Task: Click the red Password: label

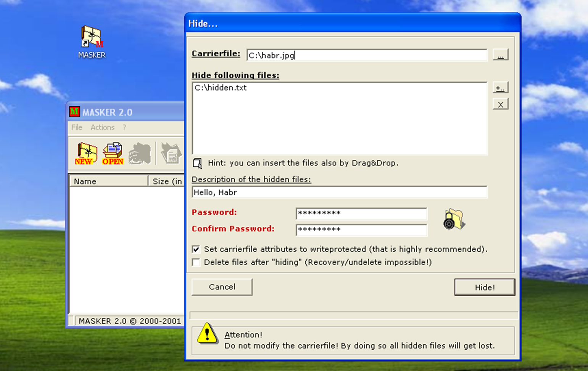Action: tap(214, 212)
